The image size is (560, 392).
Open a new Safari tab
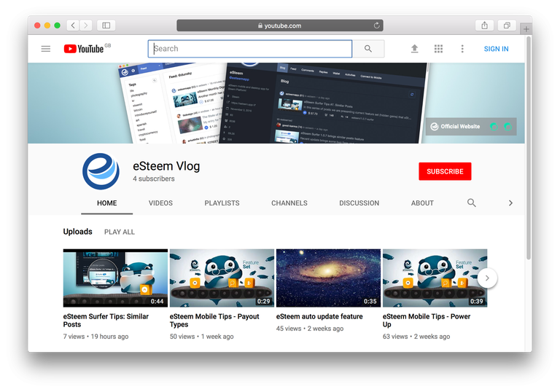(x=526, y=29)
